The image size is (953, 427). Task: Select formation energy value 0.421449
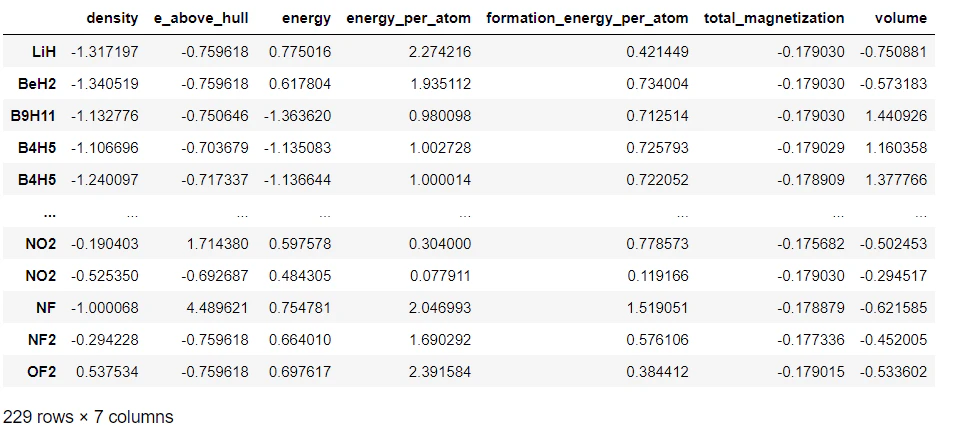(658, 52)
